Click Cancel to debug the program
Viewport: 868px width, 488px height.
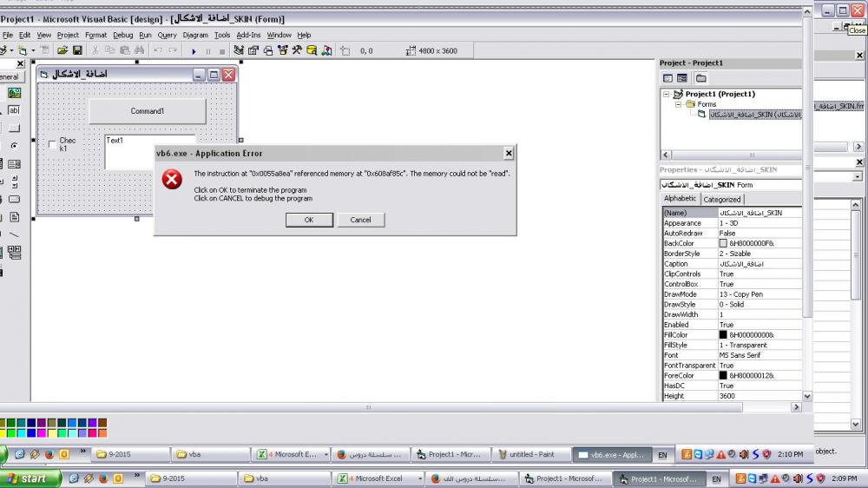(x=360, y=220)
